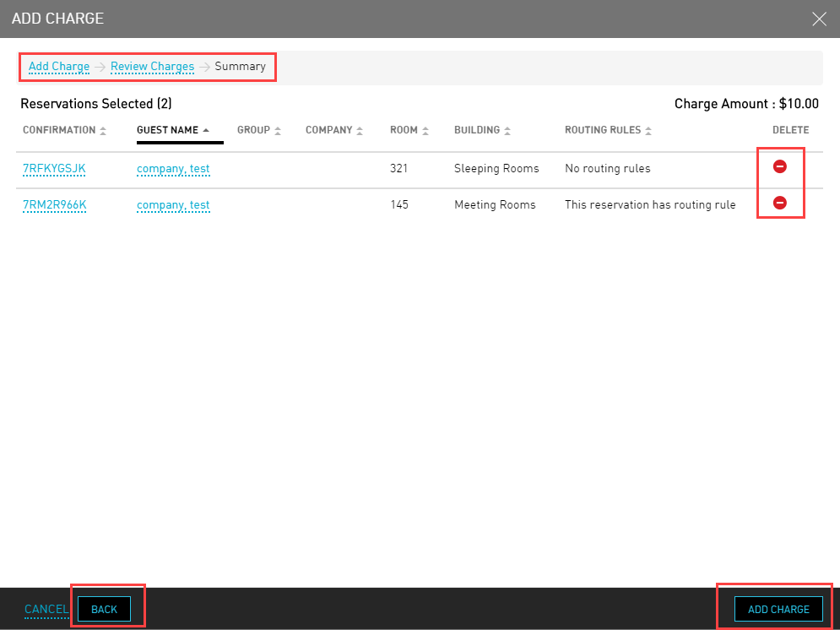Screen dimensions: 840x630
Task: Click the Cancel link in the footer
Action: tap(46, 610)
